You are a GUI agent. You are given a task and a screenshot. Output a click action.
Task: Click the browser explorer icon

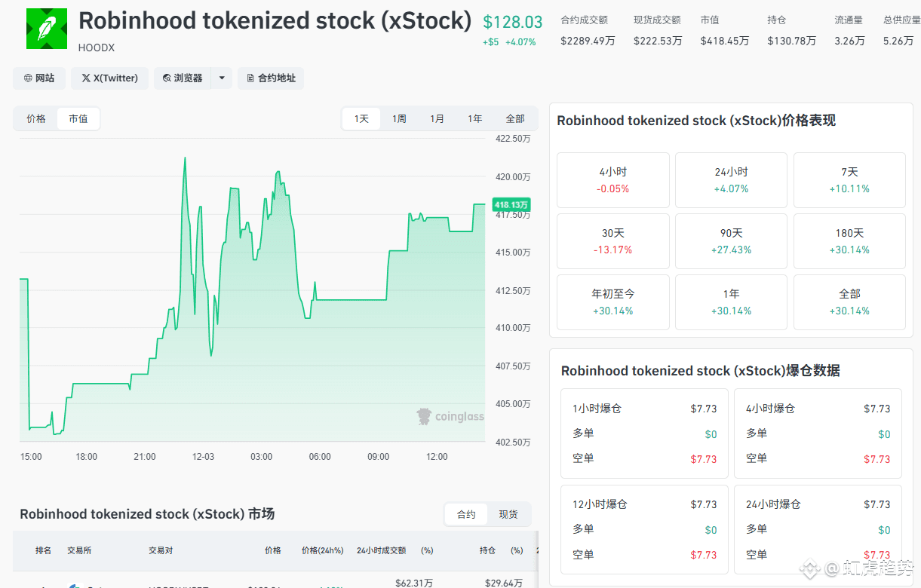[167, 78]
